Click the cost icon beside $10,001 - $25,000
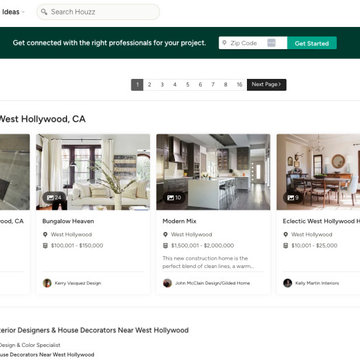Viewport: 360px width, 360px height. tap(285, 246)
